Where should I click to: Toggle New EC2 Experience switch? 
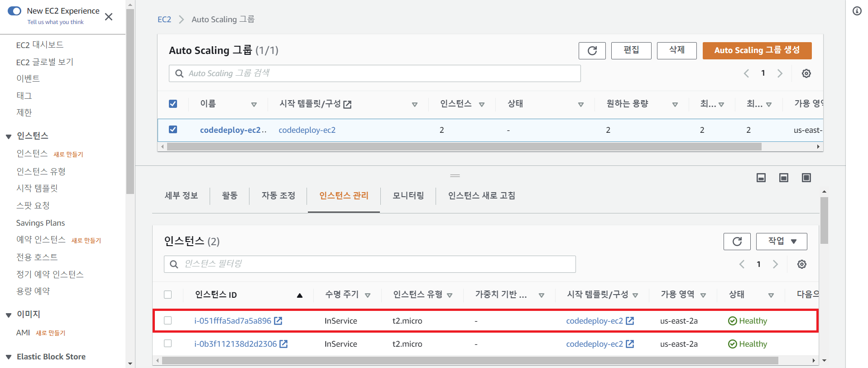coord(14,11)
